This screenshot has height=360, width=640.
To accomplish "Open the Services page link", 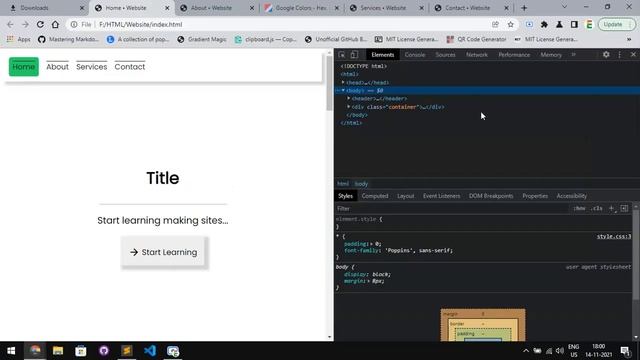I will 91,67.
